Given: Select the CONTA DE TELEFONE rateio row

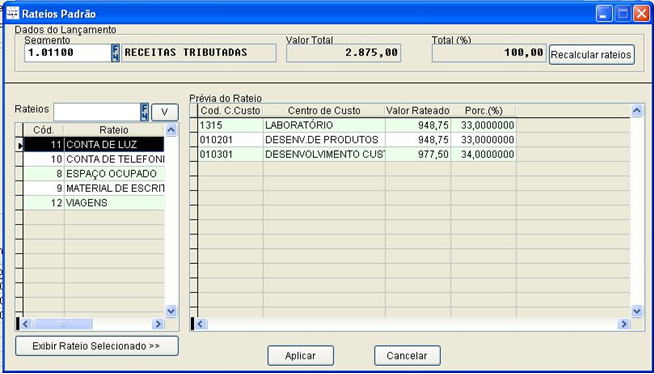Looking at the screenshot, I should pyautogui.click(x=94, y=159).
